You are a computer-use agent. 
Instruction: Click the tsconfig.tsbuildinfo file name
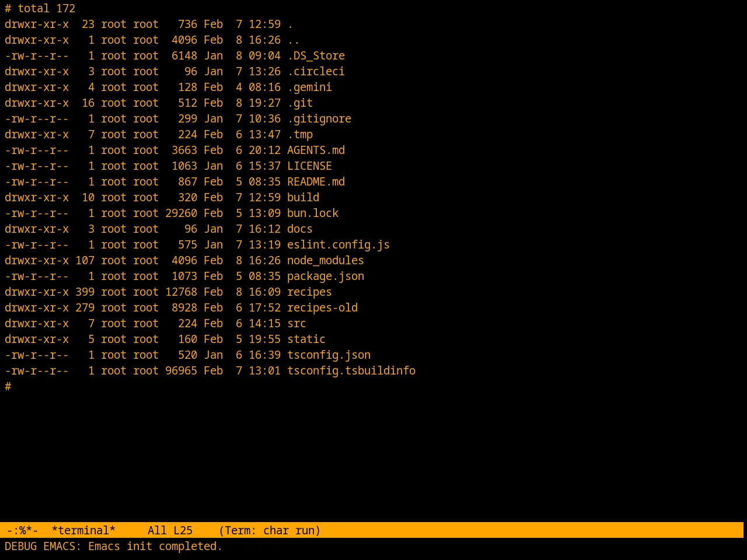[x=351, y=370]
